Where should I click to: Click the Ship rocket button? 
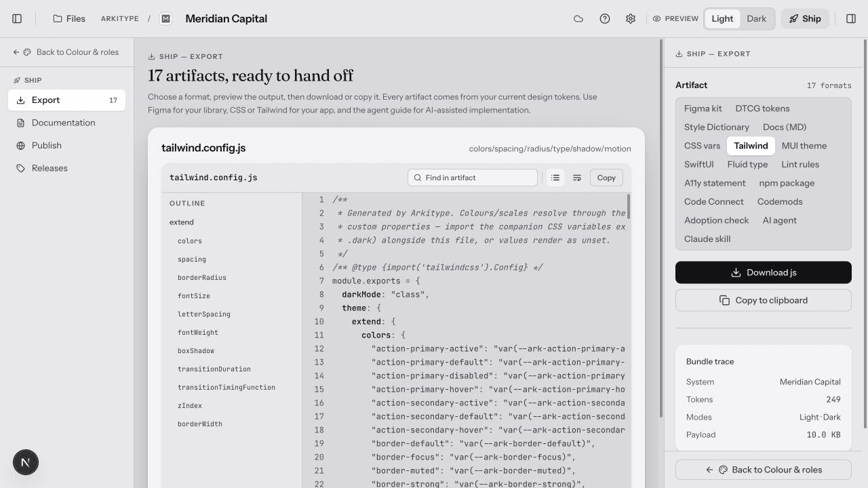click(x=805, y=19)
